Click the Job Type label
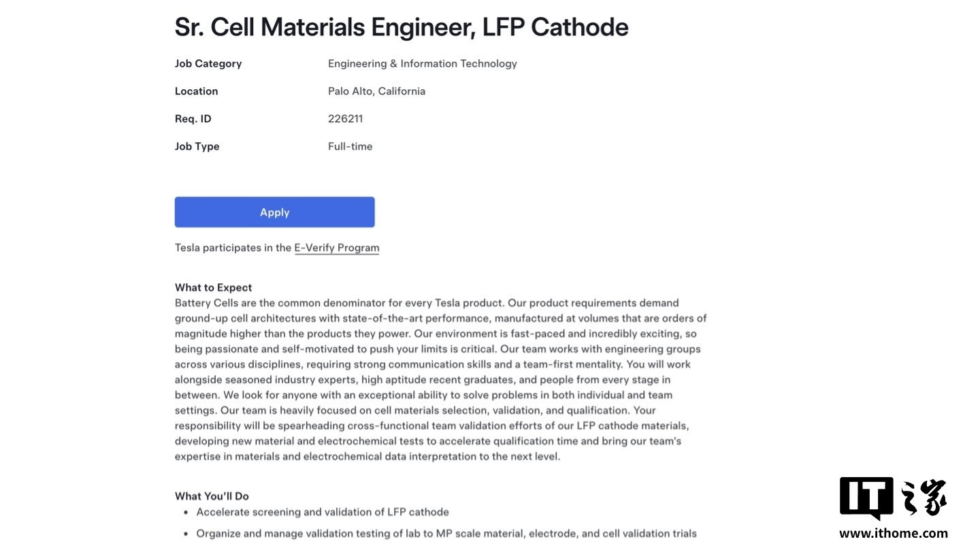 tap(197, 146)
